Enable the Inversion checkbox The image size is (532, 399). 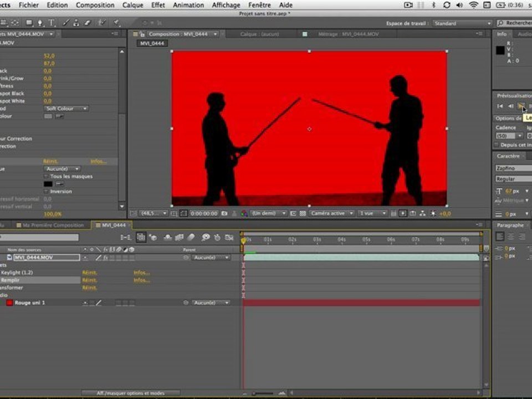coord(46,191)
